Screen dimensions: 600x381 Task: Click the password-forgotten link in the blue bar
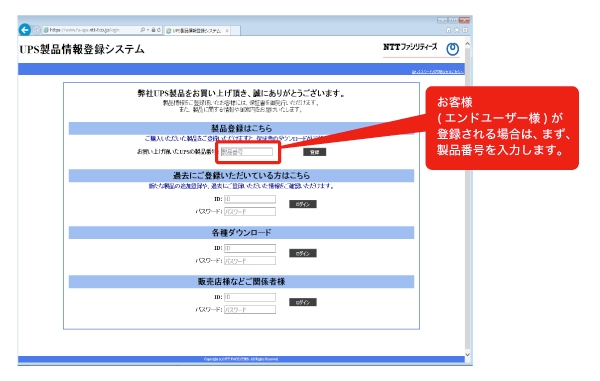point(437,72)
